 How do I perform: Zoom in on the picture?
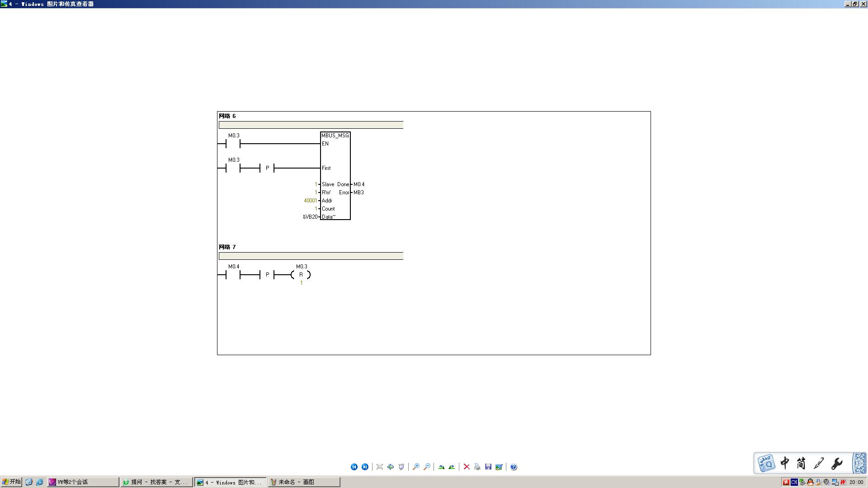[x=416, y=467]
